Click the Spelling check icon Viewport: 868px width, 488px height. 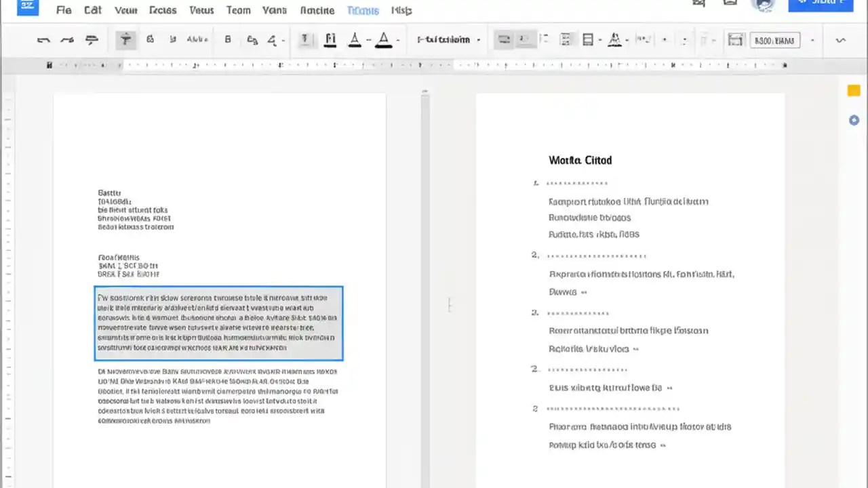point(150,39)
